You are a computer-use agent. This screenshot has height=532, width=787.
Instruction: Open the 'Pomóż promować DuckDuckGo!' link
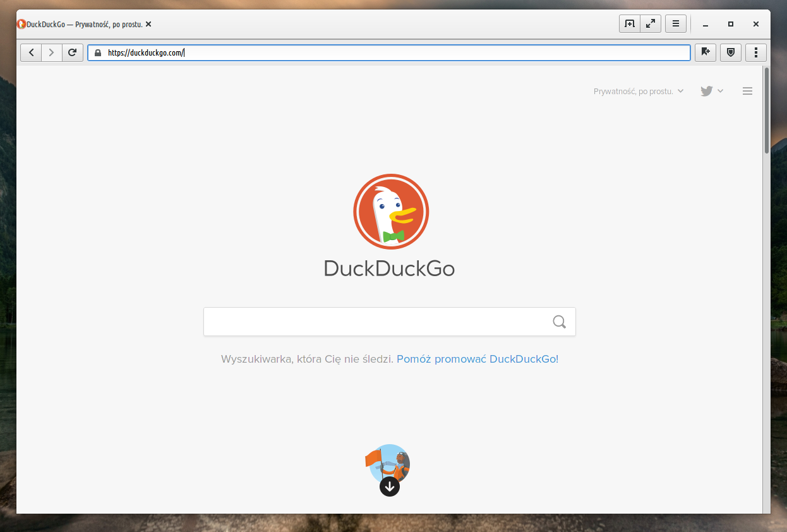[x=478, y=359]
